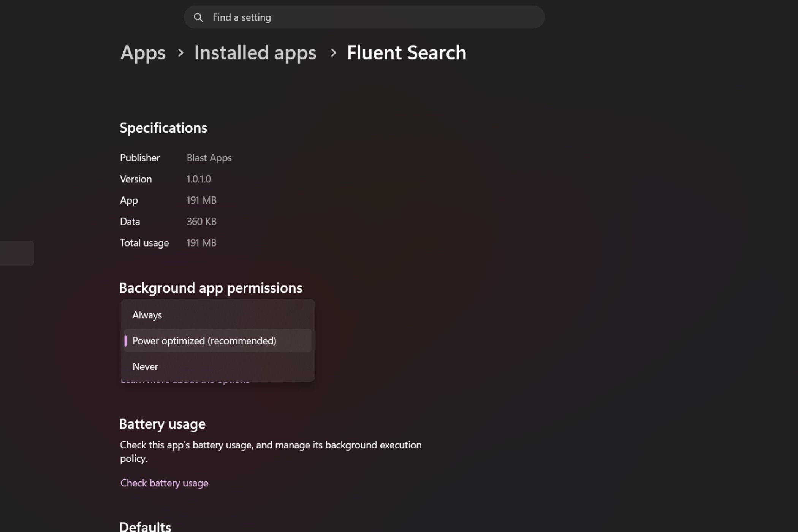Screen dimensions: 798x532
Task: Click the Blast Apps publisher value
Action: (x=209, y=158)
